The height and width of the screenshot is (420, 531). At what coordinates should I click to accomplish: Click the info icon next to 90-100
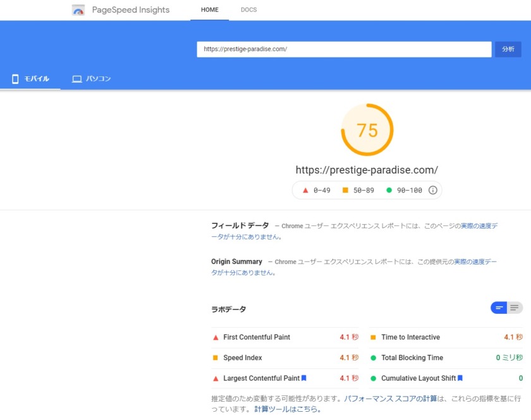point(433,190)
